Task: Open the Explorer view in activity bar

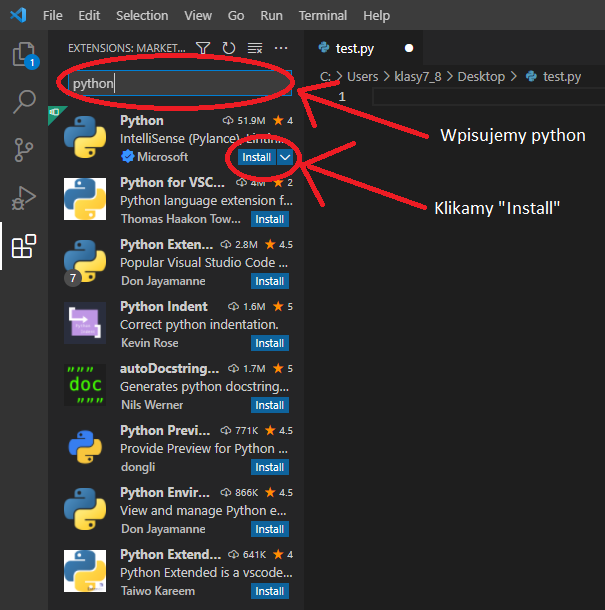Action: [x=24, y=54]
